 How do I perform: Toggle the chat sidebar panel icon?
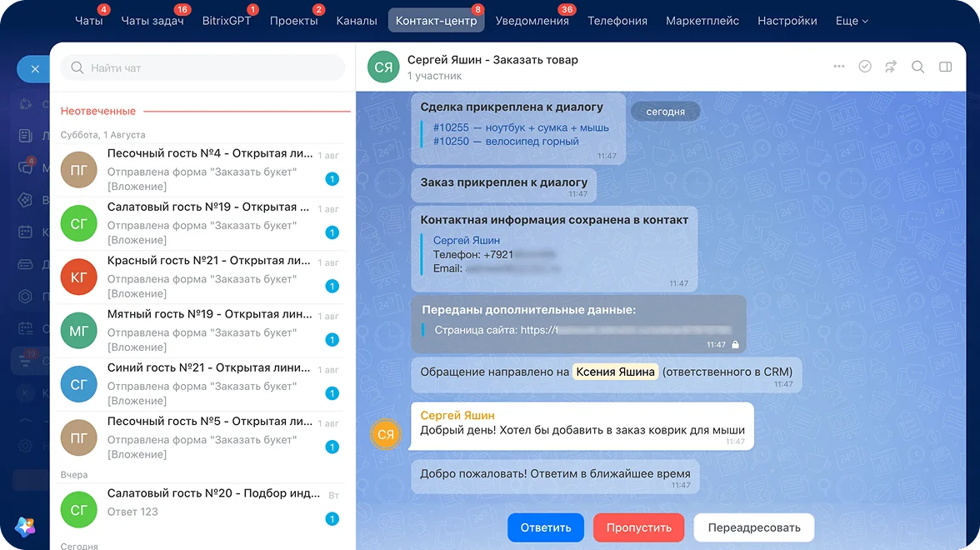pyautogui.click(x=945, y=67)
